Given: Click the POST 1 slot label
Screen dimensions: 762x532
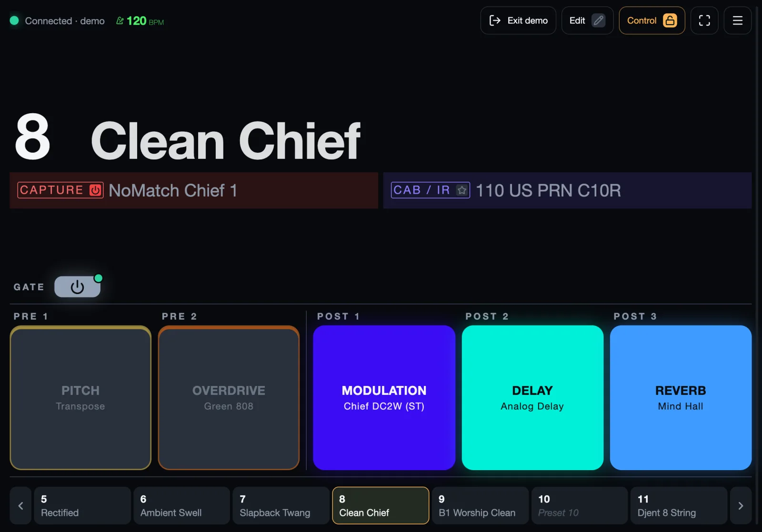Looking at the screenshot, I should point(339,316).
